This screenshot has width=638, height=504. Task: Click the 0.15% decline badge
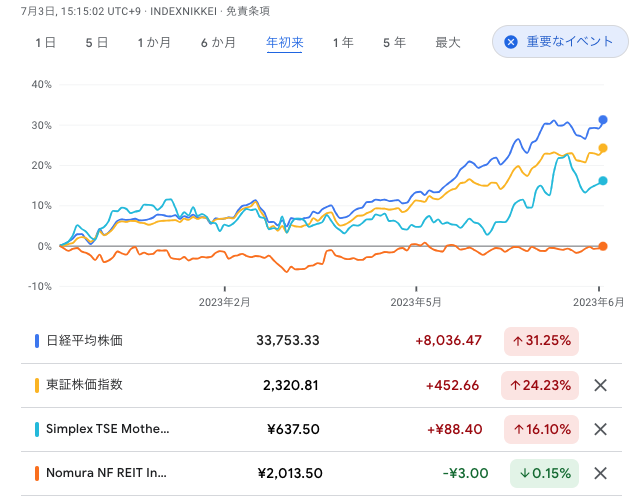point(544,473)
